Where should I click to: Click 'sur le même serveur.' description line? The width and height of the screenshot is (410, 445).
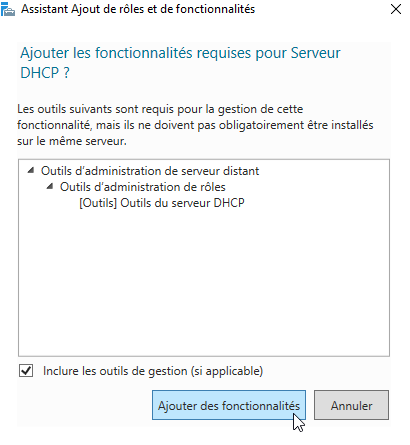(x=72, y=141)
